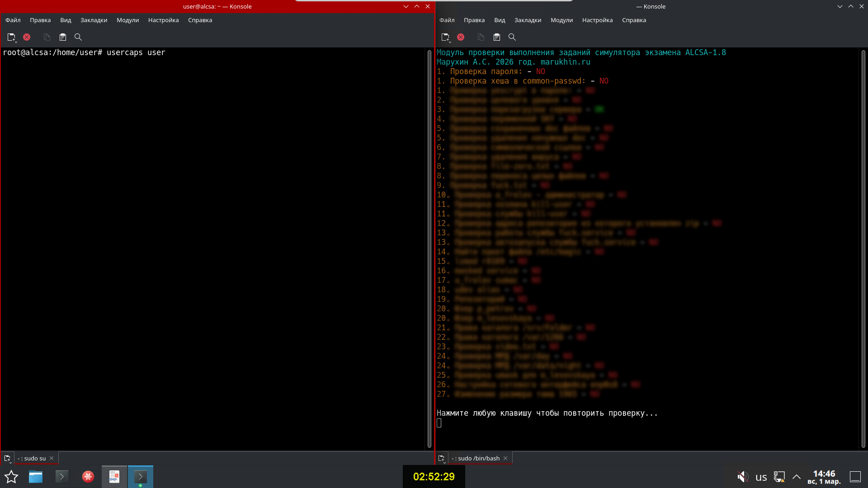The image size is (868, 488).
Task: Click New Tab icon in right Konsole toolbar
Action: pos(445,37)
